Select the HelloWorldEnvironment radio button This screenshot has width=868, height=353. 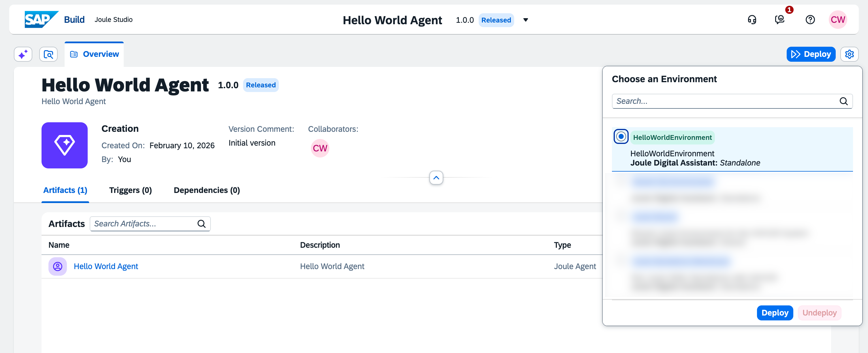point(621,137)
